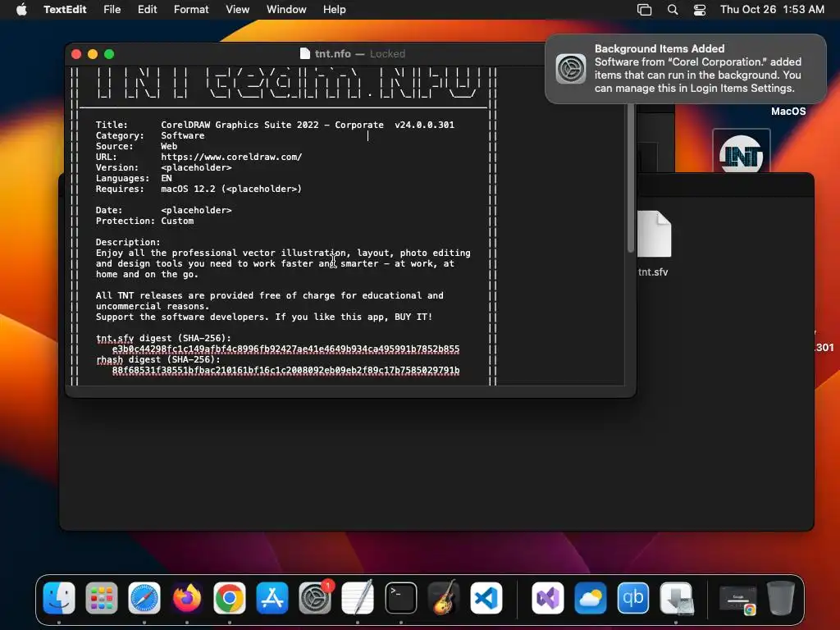
Task: Open the minimized Chrome window in dock
Action: [737, 600]
